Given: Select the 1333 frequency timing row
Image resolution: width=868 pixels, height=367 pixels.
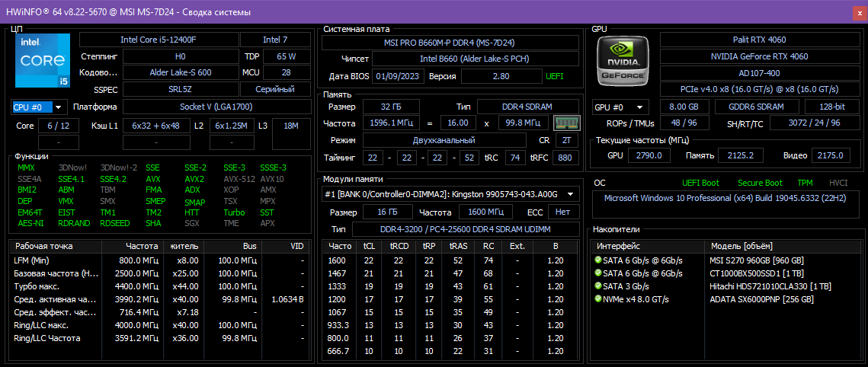Looking at the screenshot, I should [x=451, y=286].
